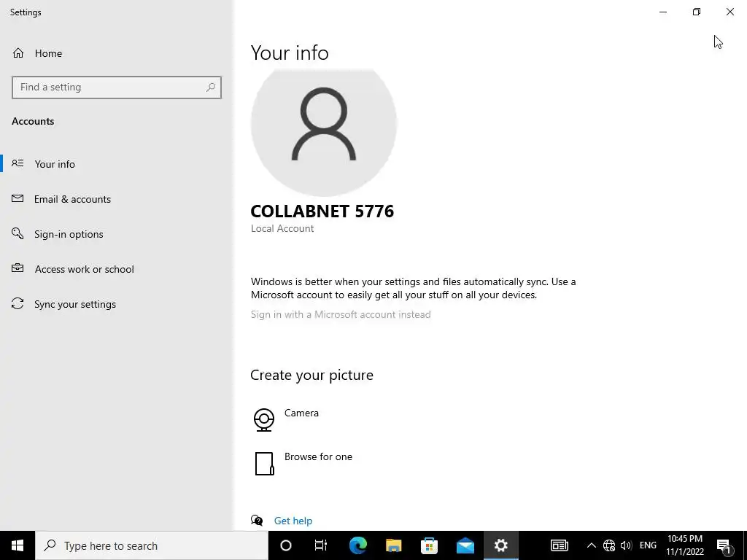Image resolution: width=747 pixels, height=560 pixels.
Task: Click the Your info page heading
Action: pos(290,52)
